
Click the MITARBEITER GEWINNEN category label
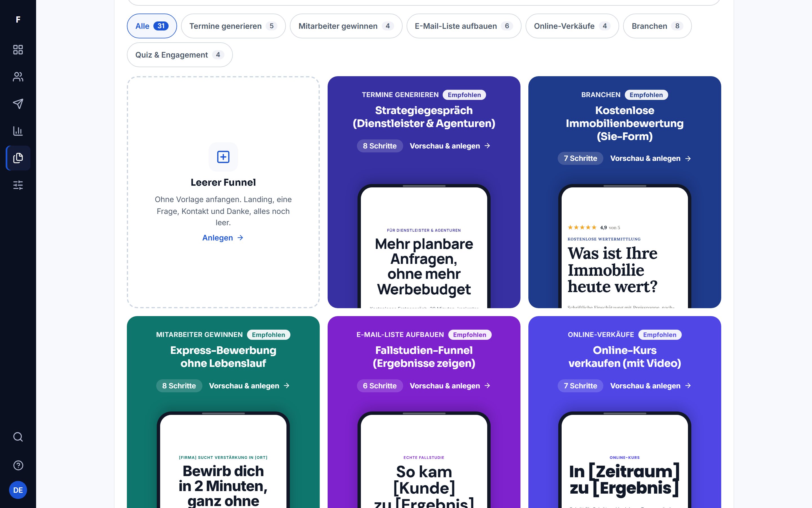[199, 335]
